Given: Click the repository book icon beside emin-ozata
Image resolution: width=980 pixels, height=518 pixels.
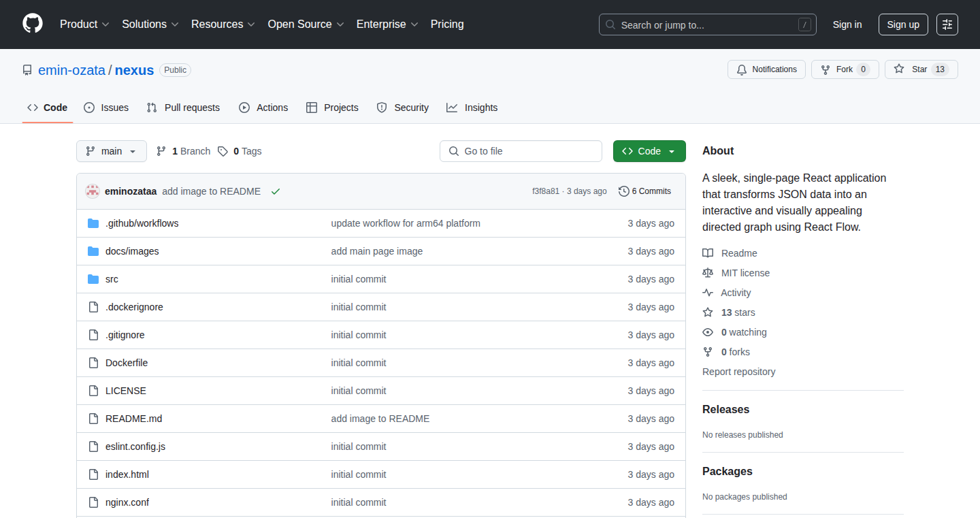Looking at the screenshot, I should [x=27, y=70].
